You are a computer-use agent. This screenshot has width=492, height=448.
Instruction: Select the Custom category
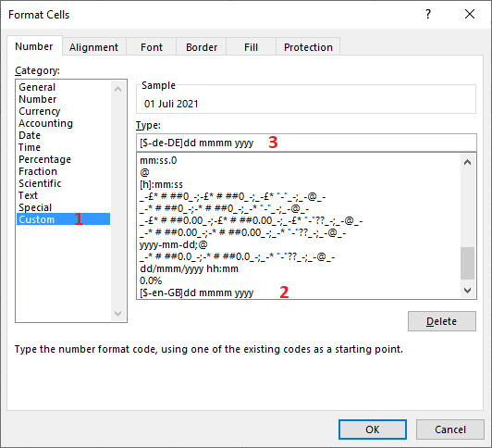(64, 219)
